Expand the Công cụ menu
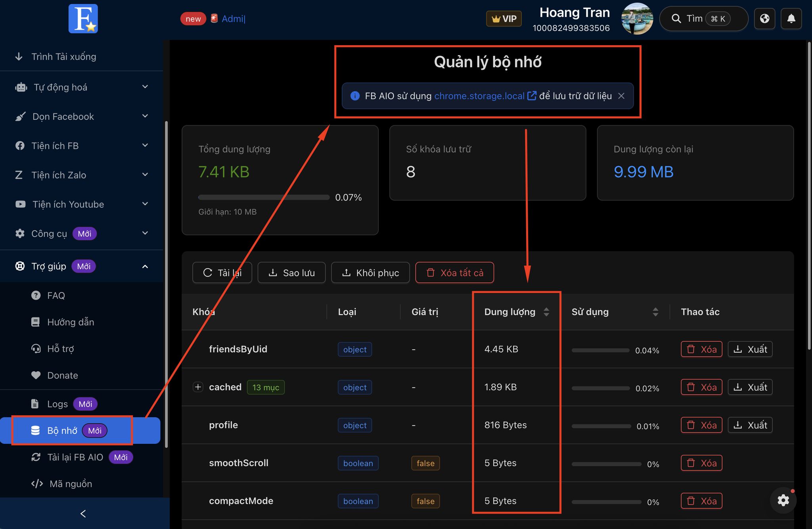Viewport: 812px width, 529px height. tap(81, 234)
